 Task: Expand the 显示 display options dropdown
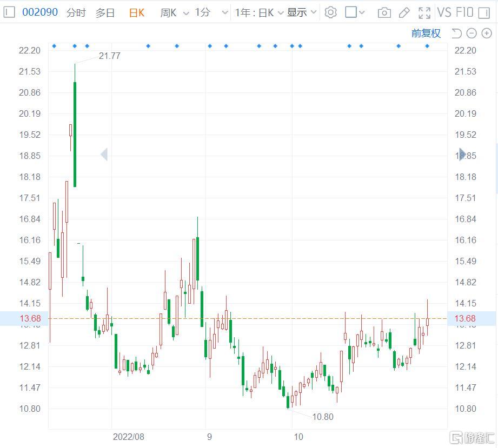[x=302, y=12]
